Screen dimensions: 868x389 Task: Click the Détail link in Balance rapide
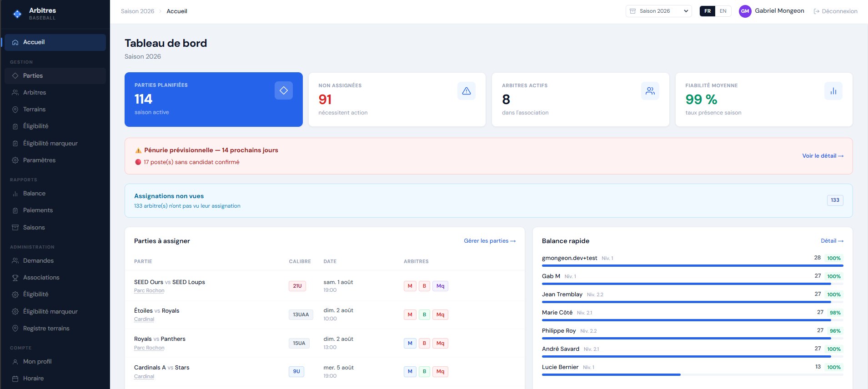pyautogui.click(x=832, y=241)
